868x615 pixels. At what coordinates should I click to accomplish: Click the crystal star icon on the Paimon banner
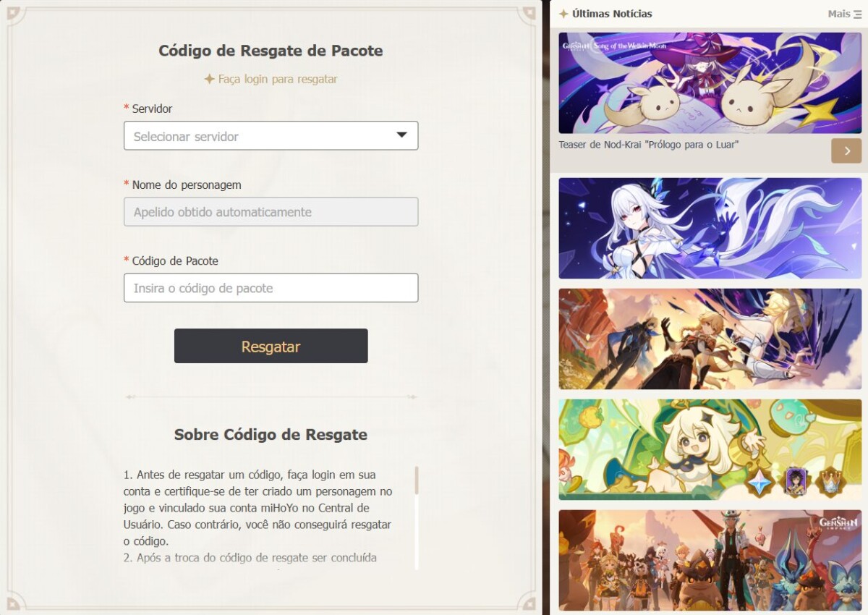[760, 483]
